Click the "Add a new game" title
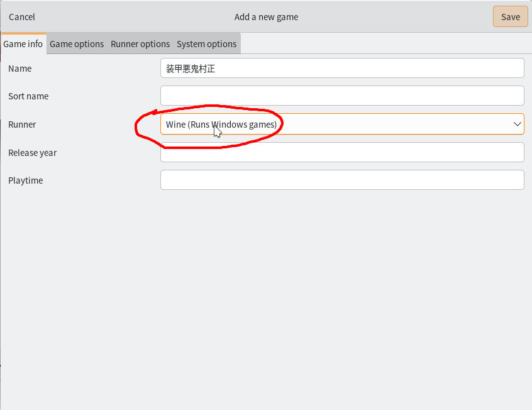 (266, 17)
